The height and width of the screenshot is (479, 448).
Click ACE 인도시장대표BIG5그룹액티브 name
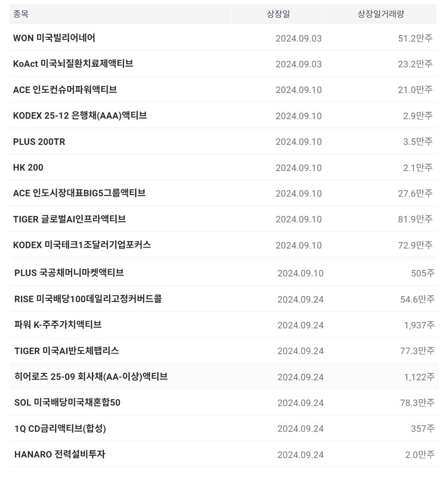79,193
